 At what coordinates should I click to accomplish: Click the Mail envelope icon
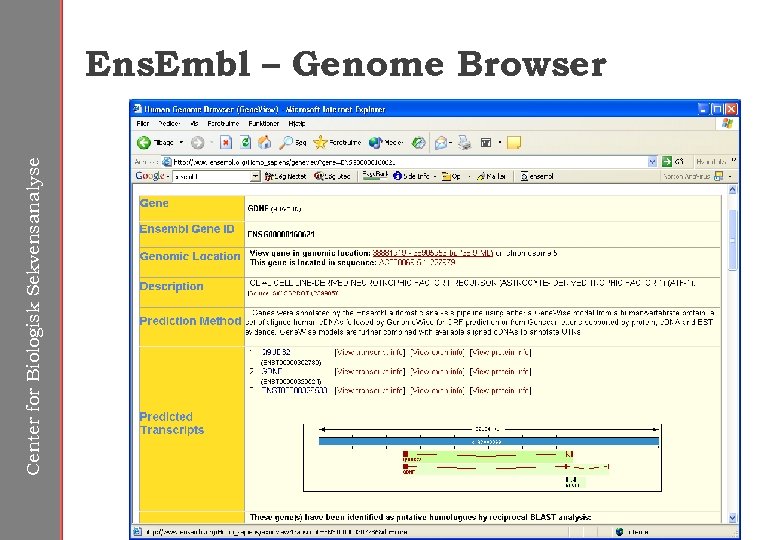point(441,143)
